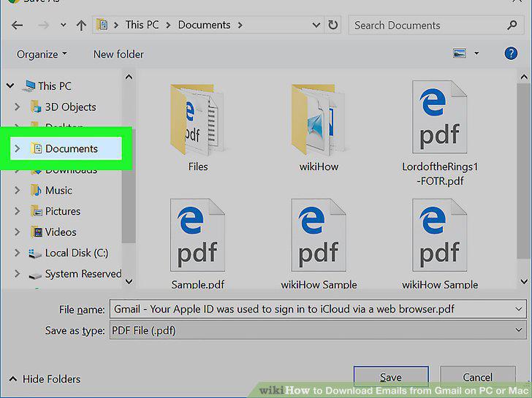
Task: Click the address bar folder icon
Action: click(x=102, y=25)
